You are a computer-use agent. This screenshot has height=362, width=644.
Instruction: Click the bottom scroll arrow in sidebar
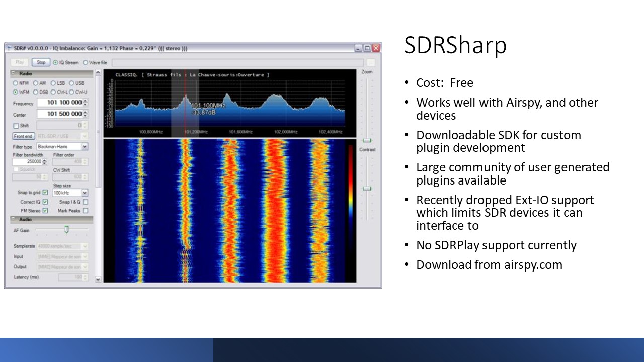[98, 279]
